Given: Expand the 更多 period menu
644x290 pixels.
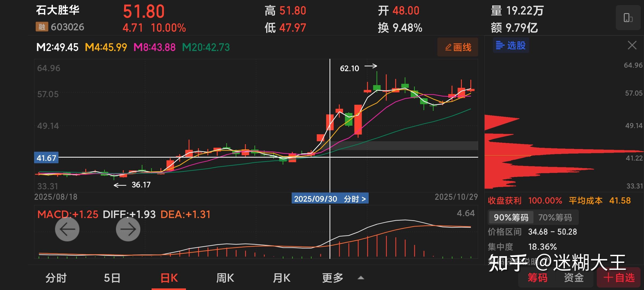Looking at the screenshot, I should (333, 278).
